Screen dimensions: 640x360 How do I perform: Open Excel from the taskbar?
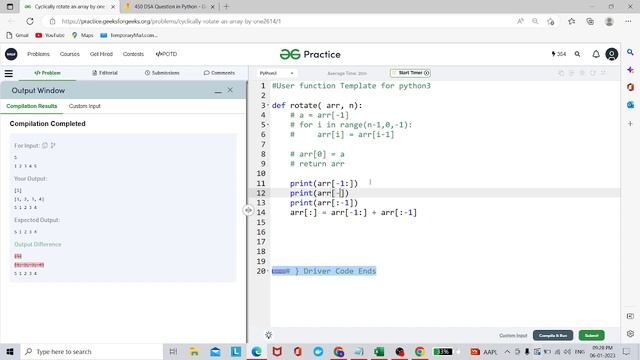[x=379, y=351]
